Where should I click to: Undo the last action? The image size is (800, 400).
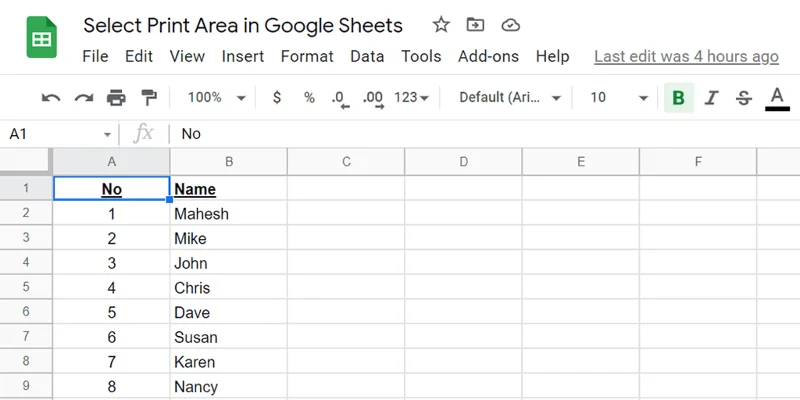click(51, 97)
